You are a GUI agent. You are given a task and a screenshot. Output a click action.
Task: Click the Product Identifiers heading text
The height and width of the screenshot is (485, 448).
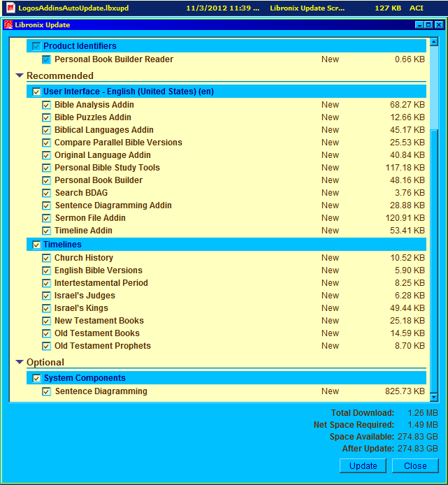[x=80, y=46]
